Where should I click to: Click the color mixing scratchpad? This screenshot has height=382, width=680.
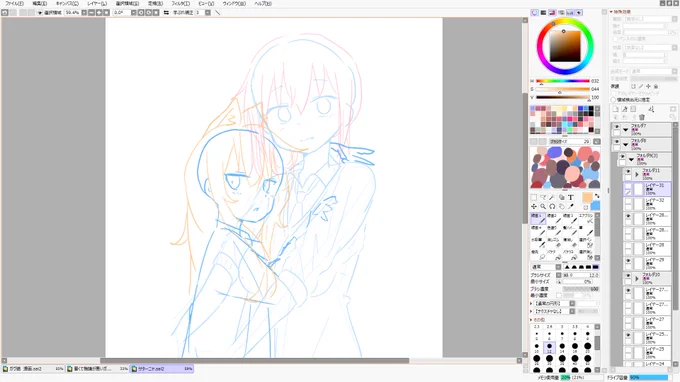click(x=565, y=167)
